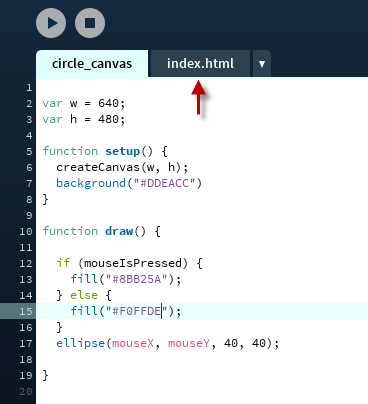
Task: Stop the running sketch
Action: pos(90,23)
